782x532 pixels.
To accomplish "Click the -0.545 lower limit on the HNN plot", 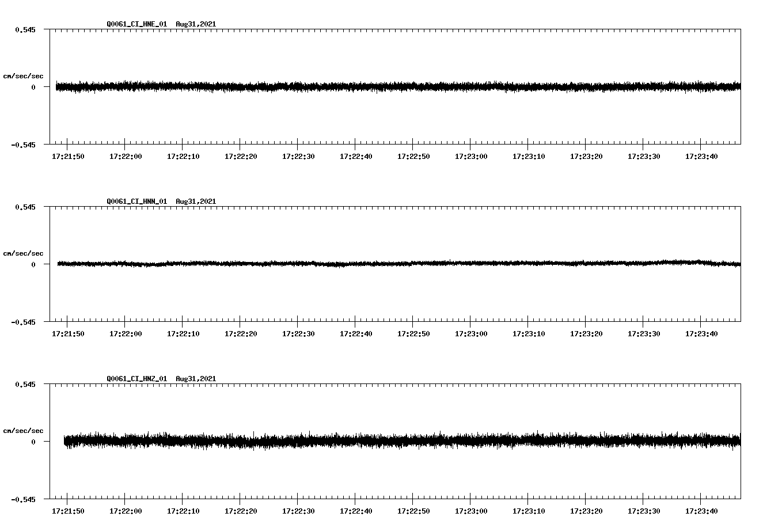I will click(23, 322).
